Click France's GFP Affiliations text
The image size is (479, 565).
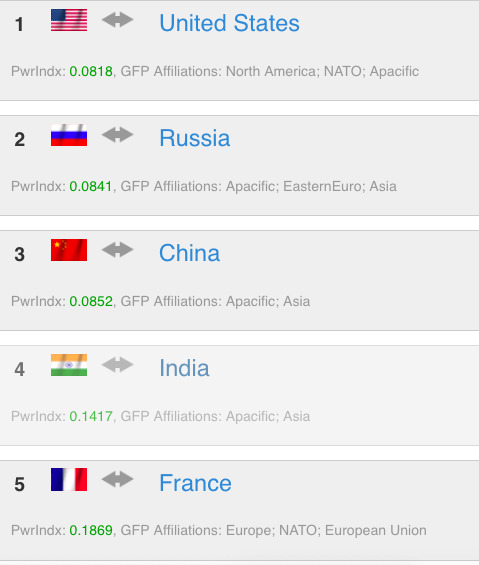274,530
